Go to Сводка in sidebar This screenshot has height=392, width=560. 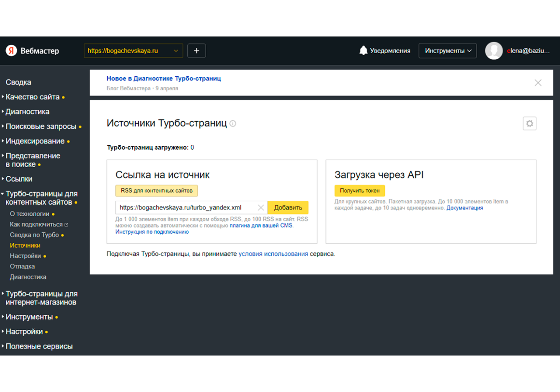[18, 82]
